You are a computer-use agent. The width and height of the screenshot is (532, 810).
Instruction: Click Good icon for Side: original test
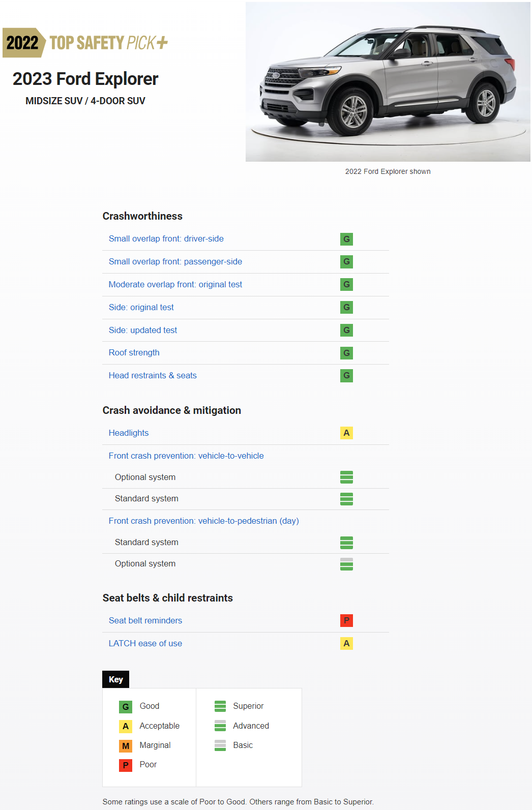346,308
